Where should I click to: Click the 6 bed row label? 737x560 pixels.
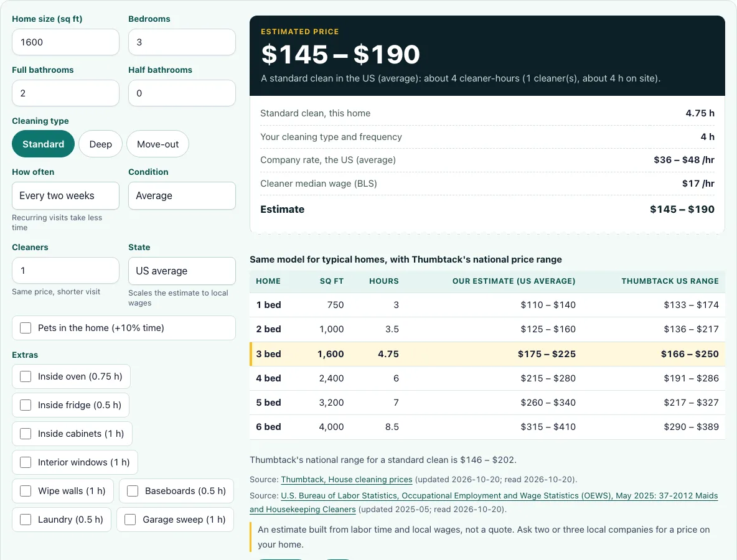268,427
